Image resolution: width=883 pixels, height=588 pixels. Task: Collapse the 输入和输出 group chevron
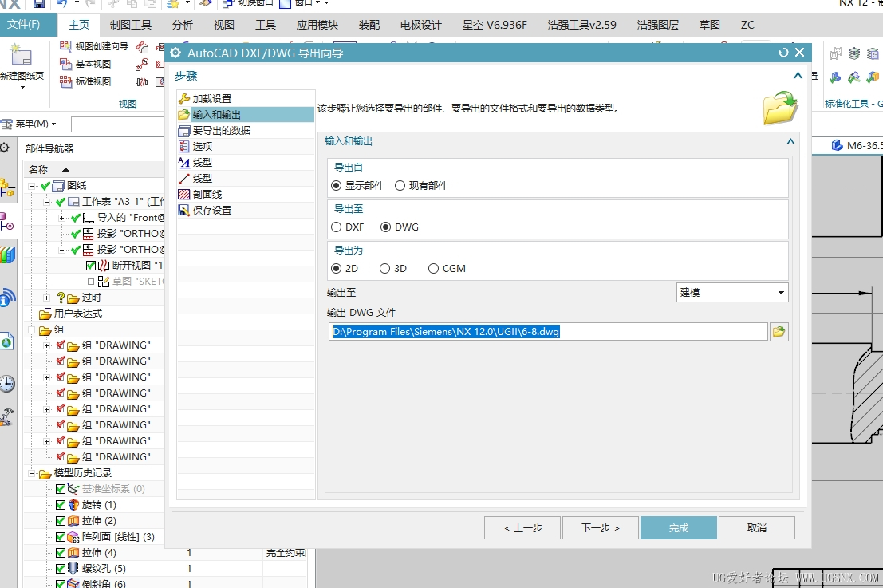click(x=790, y=141)
